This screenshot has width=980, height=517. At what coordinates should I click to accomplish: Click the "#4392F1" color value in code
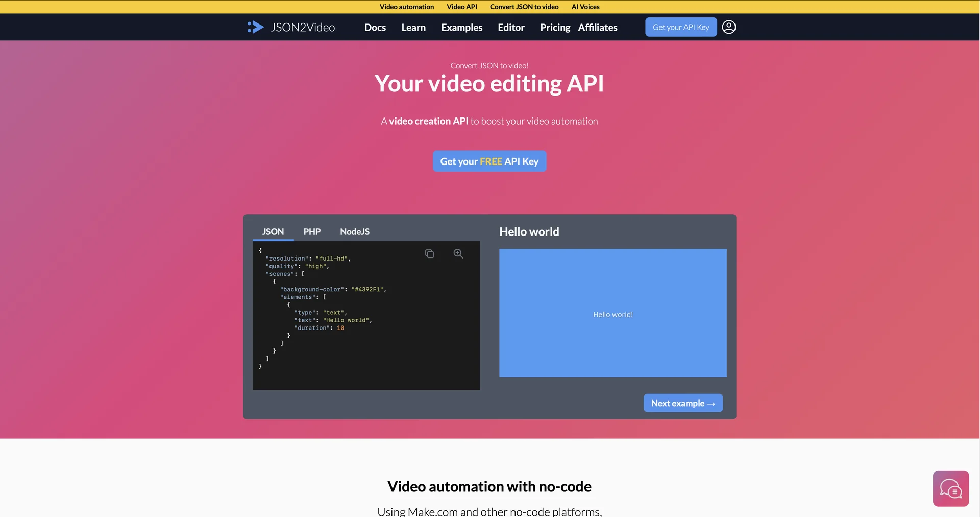point(367,290)
